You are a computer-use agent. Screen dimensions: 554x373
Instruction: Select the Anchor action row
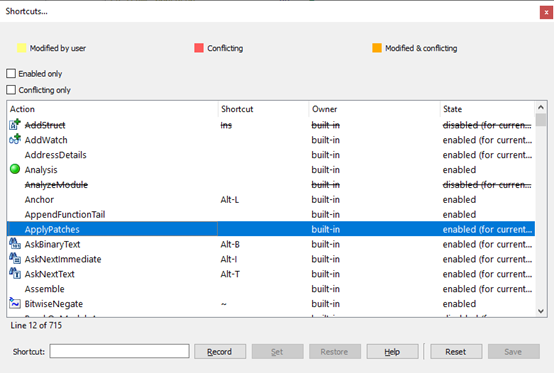pyautogui.click(x=271, y=200)
